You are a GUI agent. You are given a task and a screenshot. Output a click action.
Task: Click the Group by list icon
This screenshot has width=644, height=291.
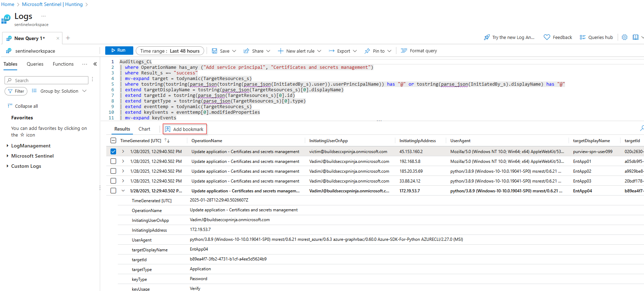(x=34, y=91)
